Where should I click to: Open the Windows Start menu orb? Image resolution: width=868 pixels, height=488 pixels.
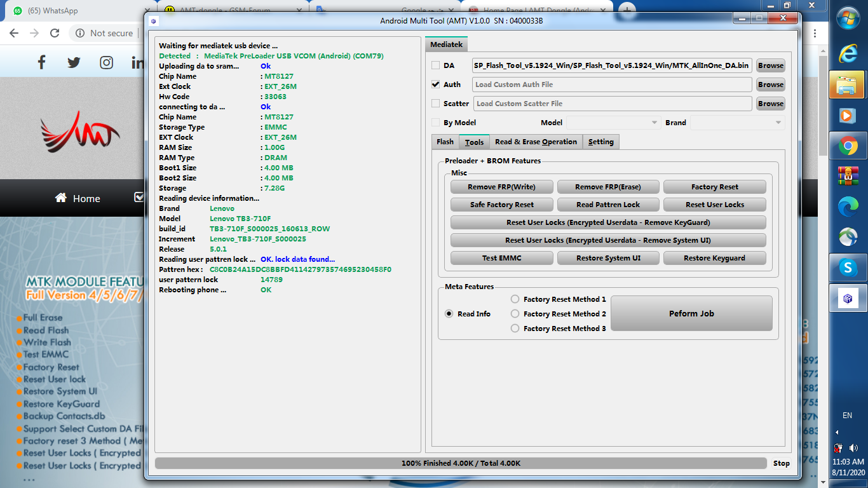(848, 17)
